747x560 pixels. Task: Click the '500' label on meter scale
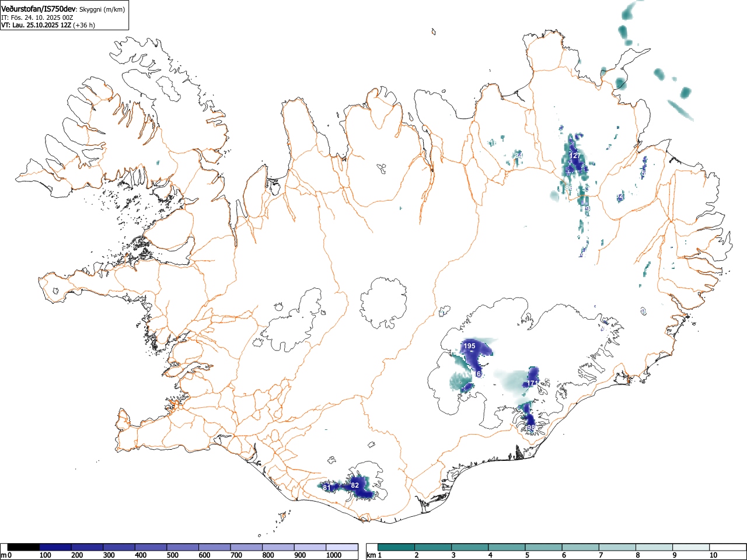172,555
